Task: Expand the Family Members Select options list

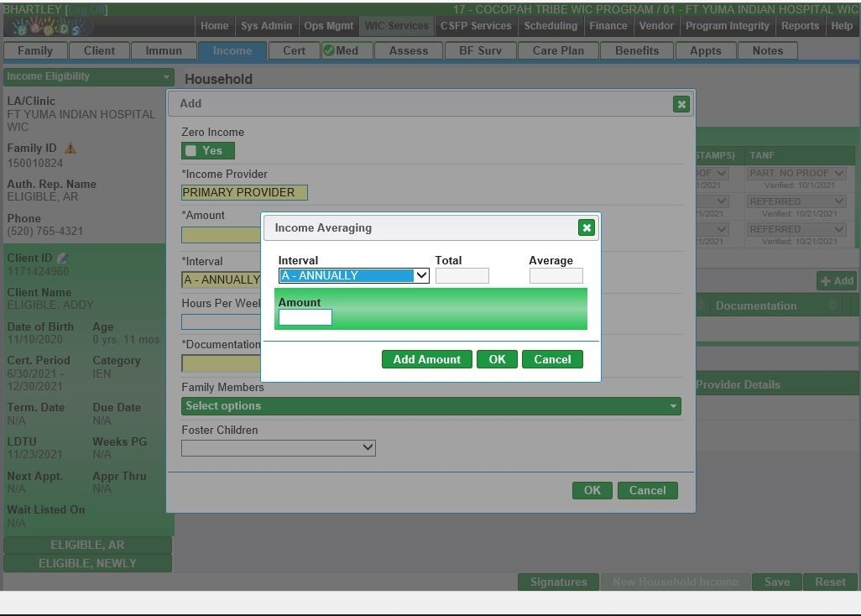Action: (x=430, y=406)
